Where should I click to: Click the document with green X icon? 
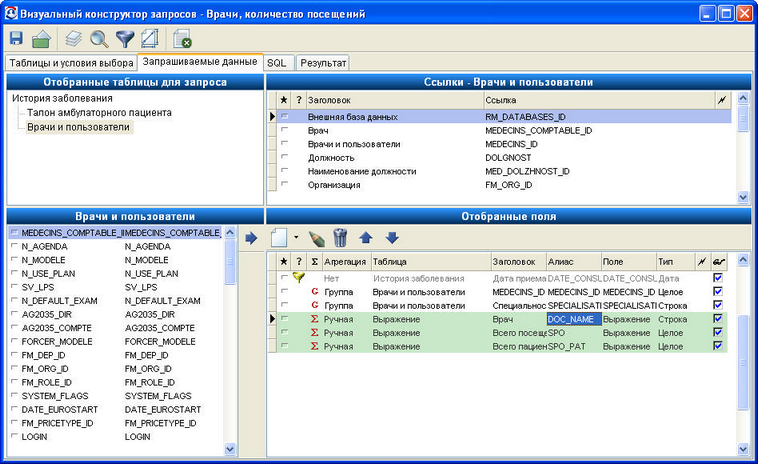click(x=182, y=39)
